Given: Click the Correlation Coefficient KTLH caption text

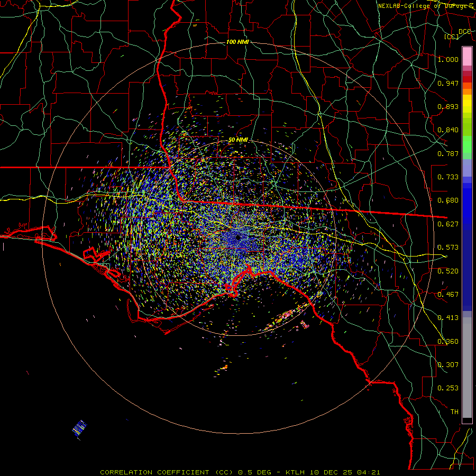Looking at the screenshot, I should pos(240,472).
